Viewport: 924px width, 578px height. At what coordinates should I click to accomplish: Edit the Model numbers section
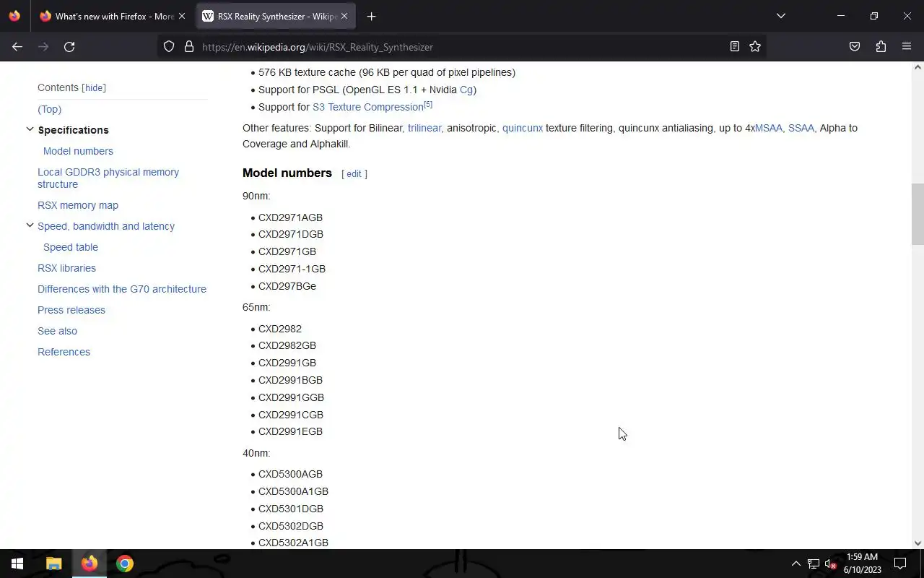354,173
